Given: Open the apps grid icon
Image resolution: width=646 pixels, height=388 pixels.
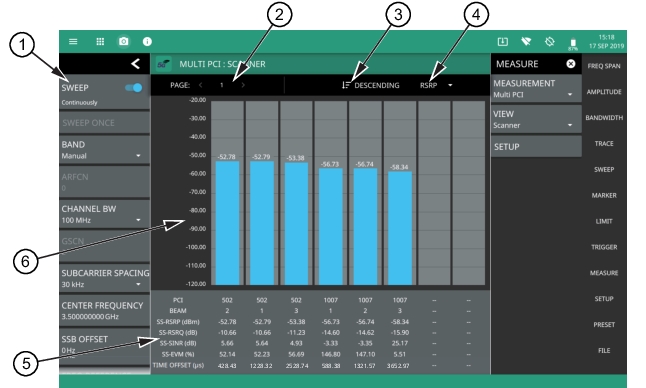Looking at the screenshot, I should point(100,42).
